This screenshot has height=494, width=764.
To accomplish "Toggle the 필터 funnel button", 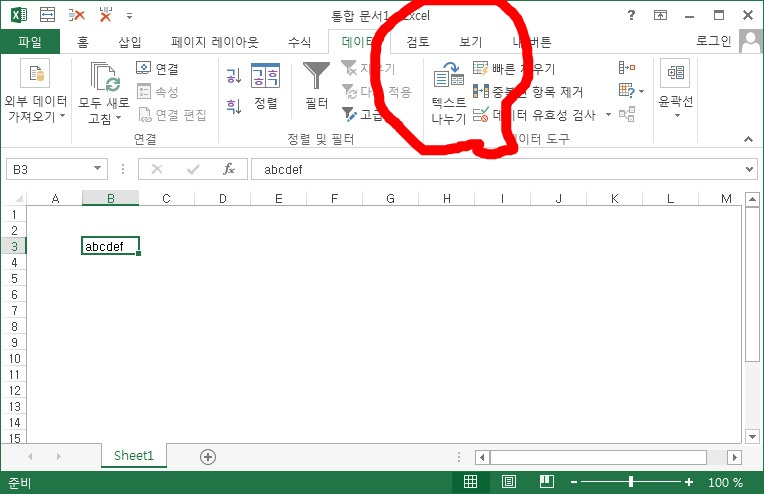I will pos(316,86).
